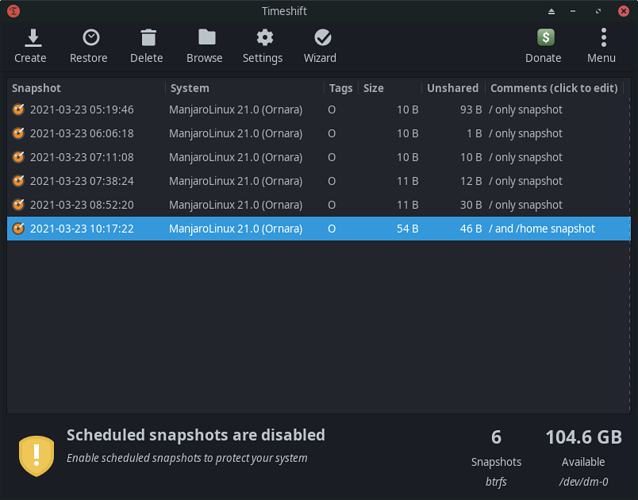
Task: Click the snapshot icon for 08:52:20 row
Action: tap(18, 205)
